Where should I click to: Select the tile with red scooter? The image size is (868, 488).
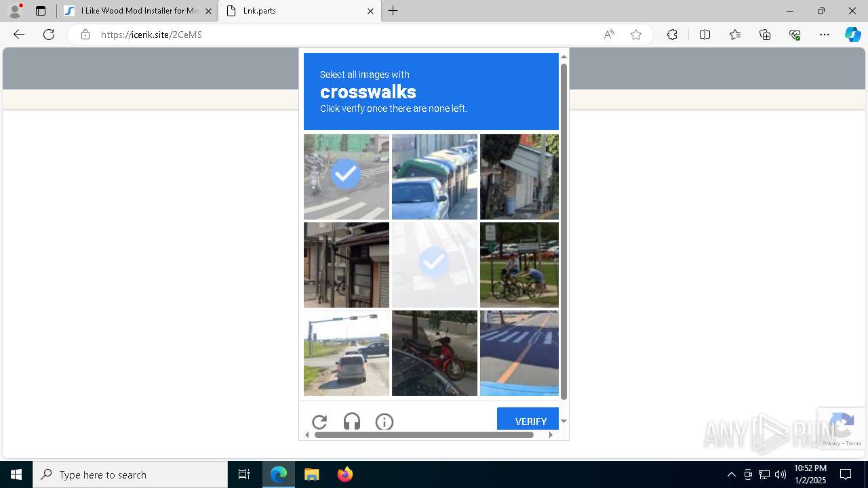(435, 353)
